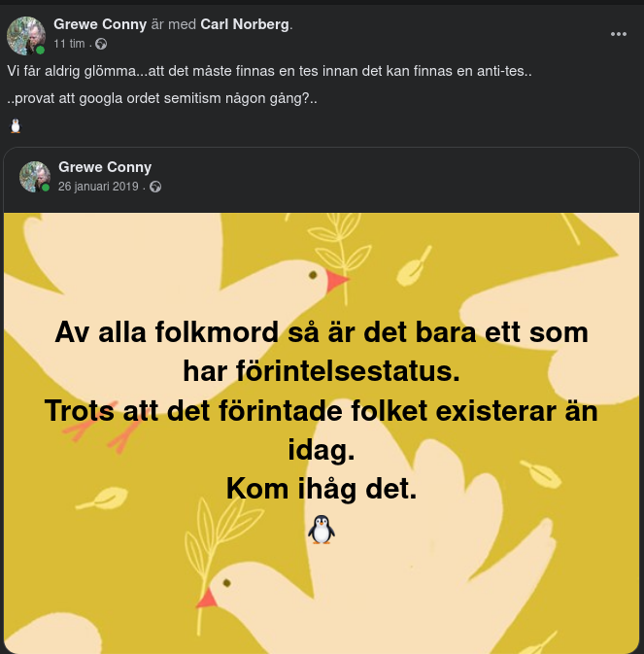This screenshot has height=654, width=644.
Task: Click the globe audience icon beside "11 tim"
Action: point(101,44)
